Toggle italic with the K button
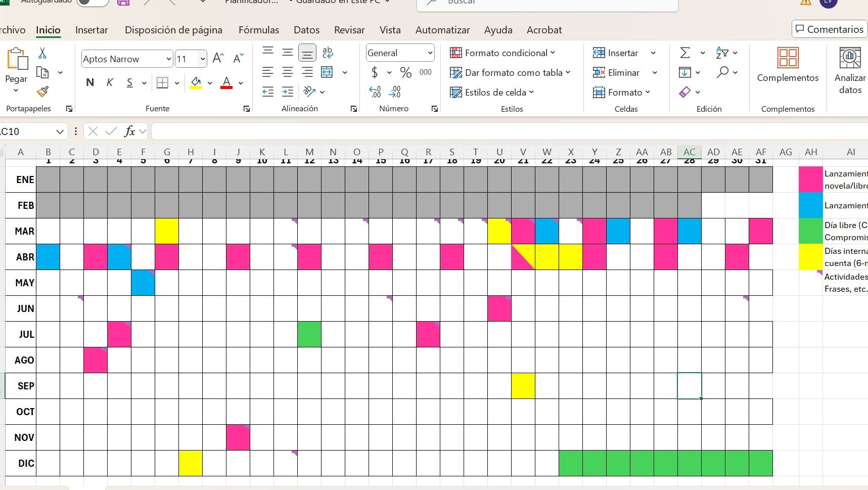This screenshot has width=868, height=490. coord(110,82)
